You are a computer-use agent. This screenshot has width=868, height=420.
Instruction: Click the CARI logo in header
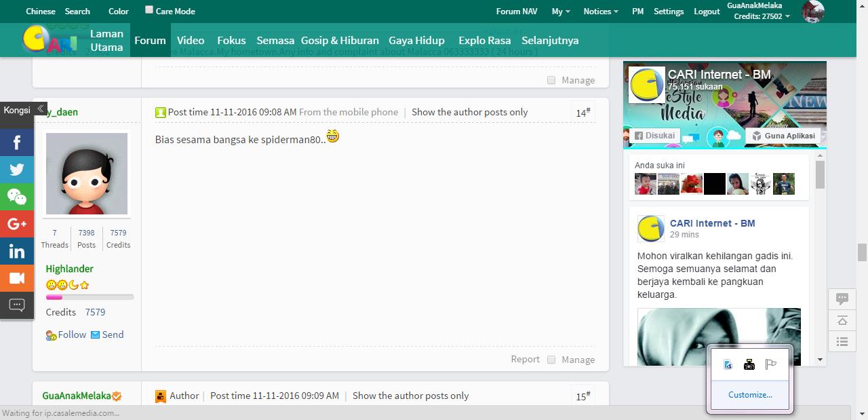(50, 40)
